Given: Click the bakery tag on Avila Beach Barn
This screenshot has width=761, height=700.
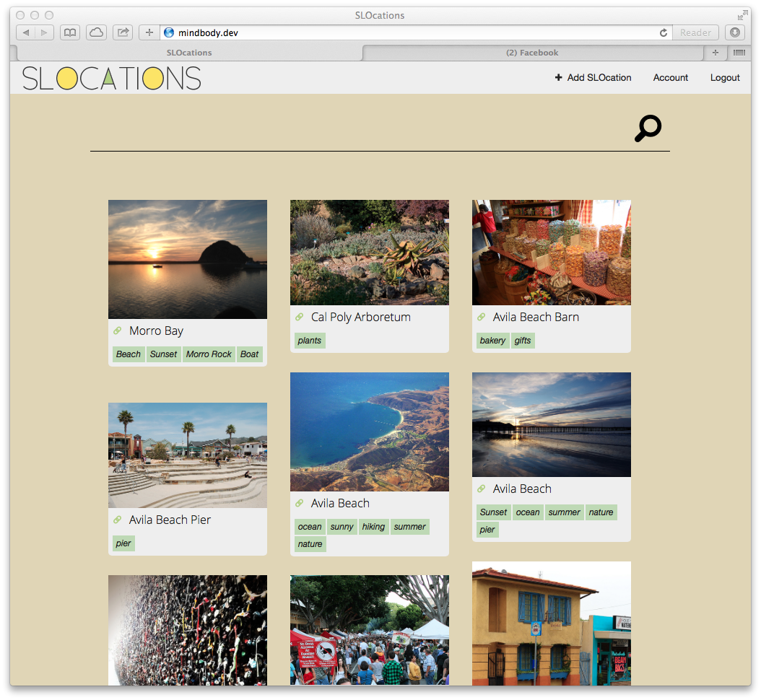Looking at the screenshot, I should (492, 341).
